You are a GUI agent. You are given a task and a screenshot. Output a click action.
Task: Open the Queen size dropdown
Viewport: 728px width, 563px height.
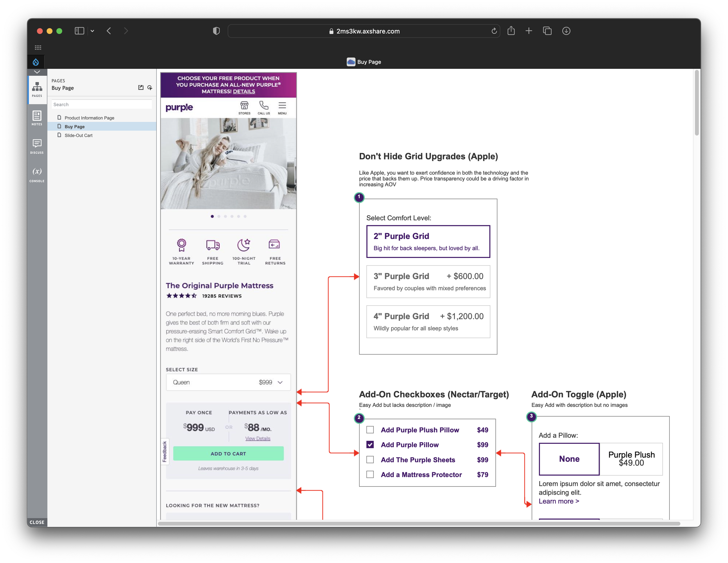click(228, 382)
